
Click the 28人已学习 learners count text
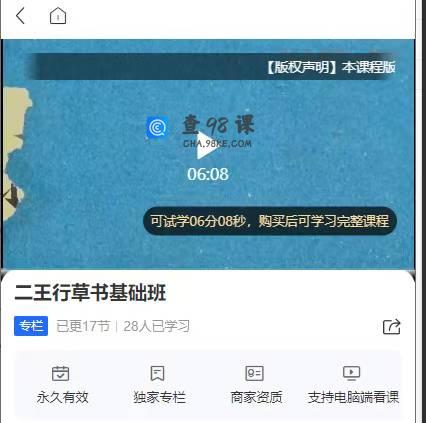click(156, 326)
